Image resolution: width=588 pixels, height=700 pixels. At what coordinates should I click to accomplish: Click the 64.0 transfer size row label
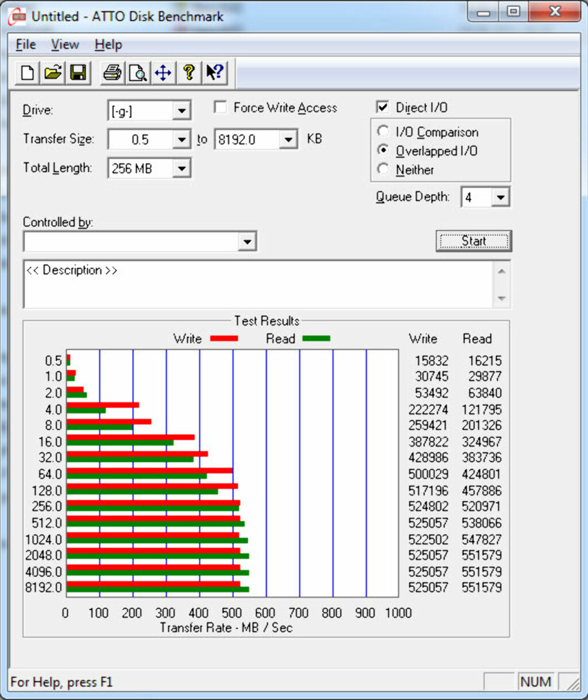[x=50, y=474]
